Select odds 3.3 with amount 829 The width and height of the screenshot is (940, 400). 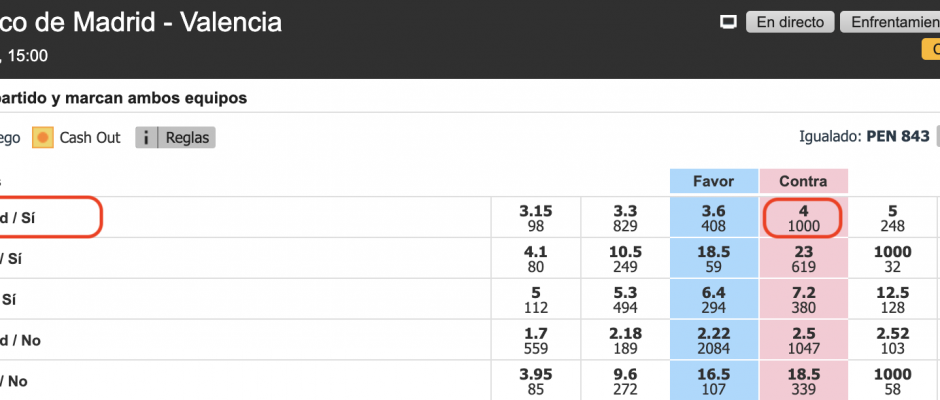[x=625, y=218]
